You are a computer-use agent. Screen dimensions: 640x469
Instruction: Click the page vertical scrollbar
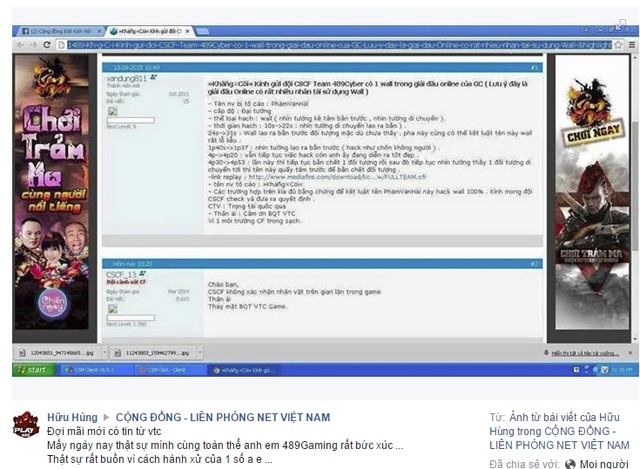[635, 198]
